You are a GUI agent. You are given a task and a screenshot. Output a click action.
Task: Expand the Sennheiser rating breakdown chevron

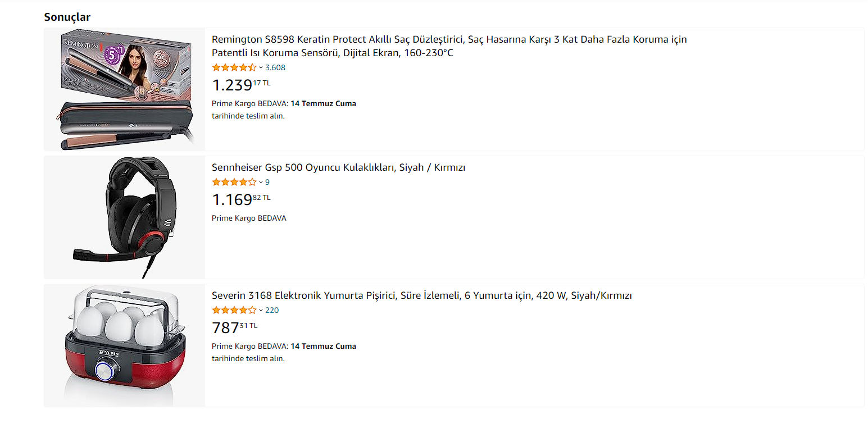(261, 182)
